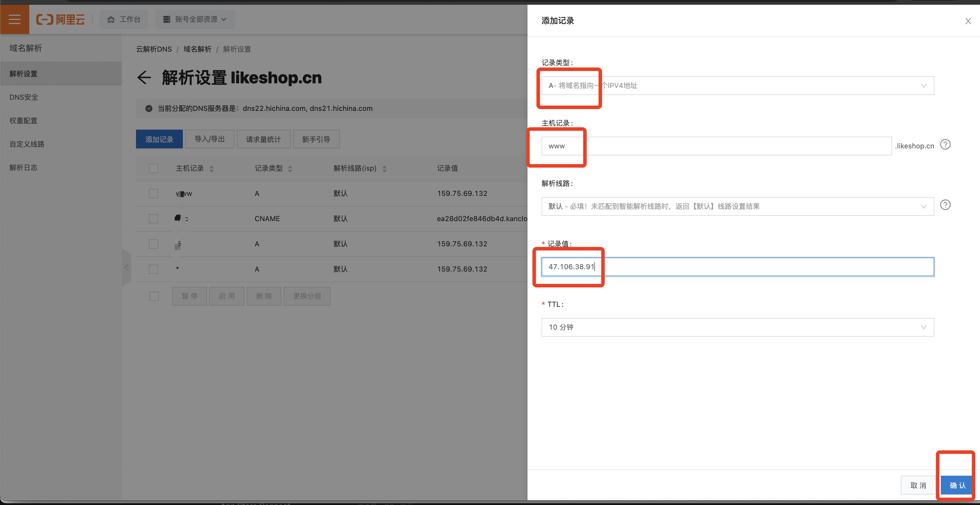Close the 添加记录 panel with X
Screen dimensions: 980x505
(968, 21)
